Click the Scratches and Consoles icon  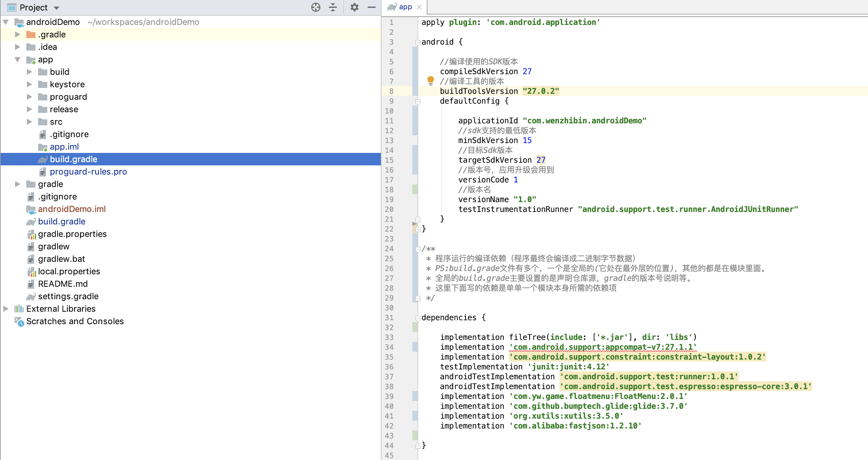19,321
